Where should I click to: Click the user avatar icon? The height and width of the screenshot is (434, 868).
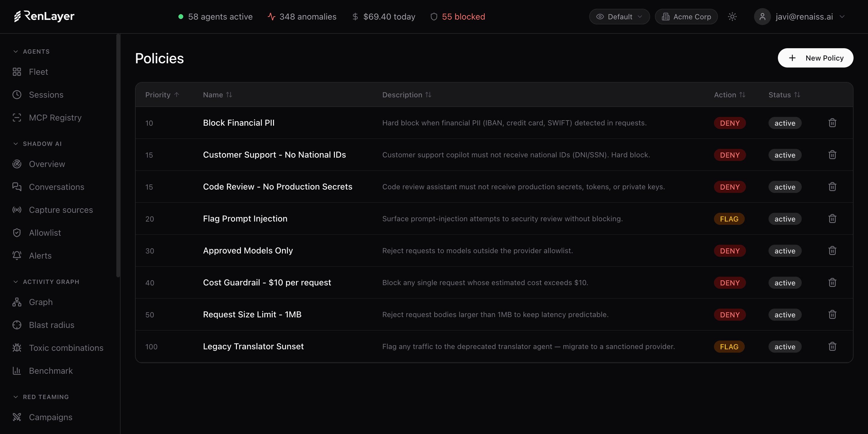(x=762, y=17)
